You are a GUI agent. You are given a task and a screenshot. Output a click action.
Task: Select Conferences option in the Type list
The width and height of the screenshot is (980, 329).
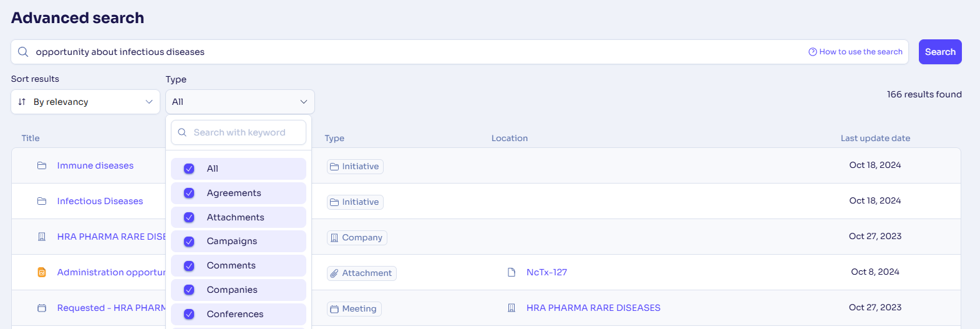click(x=238, y=314)
